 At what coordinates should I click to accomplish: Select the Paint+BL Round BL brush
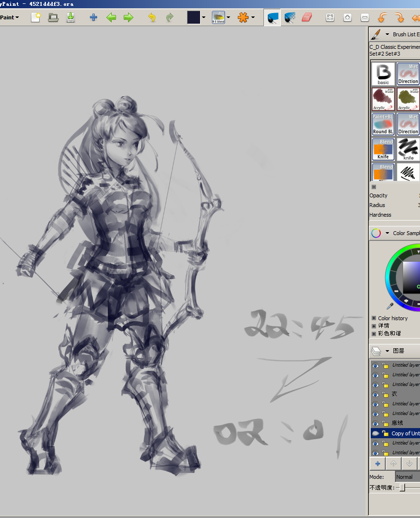[x=383, y=124]
